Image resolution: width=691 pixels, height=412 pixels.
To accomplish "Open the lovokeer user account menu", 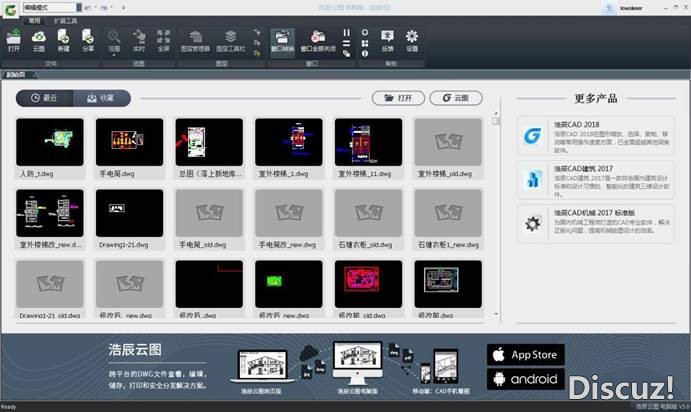I will coord(631,7).
